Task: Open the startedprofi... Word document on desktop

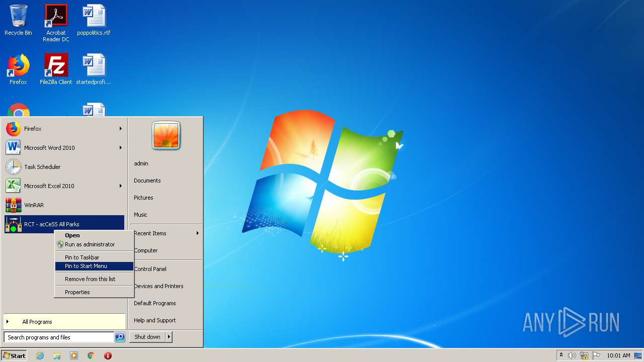Action: click(x=94, y=69)
